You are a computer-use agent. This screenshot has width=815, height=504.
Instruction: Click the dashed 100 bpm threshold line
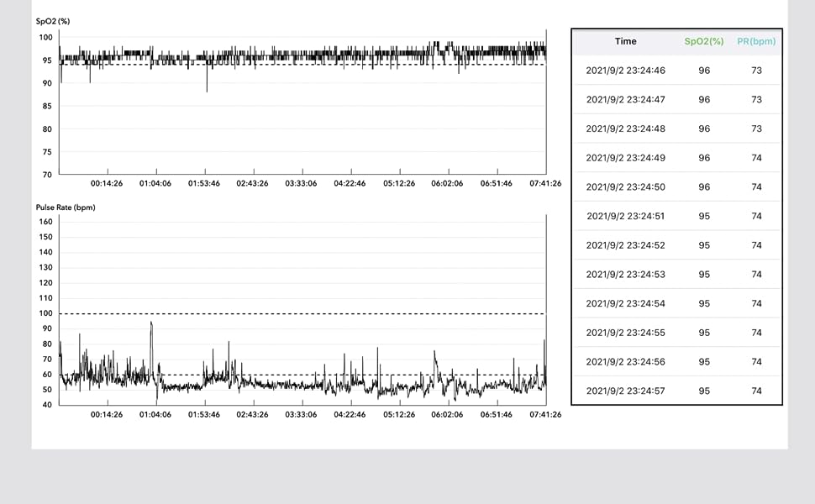click(x=302, y=313)
